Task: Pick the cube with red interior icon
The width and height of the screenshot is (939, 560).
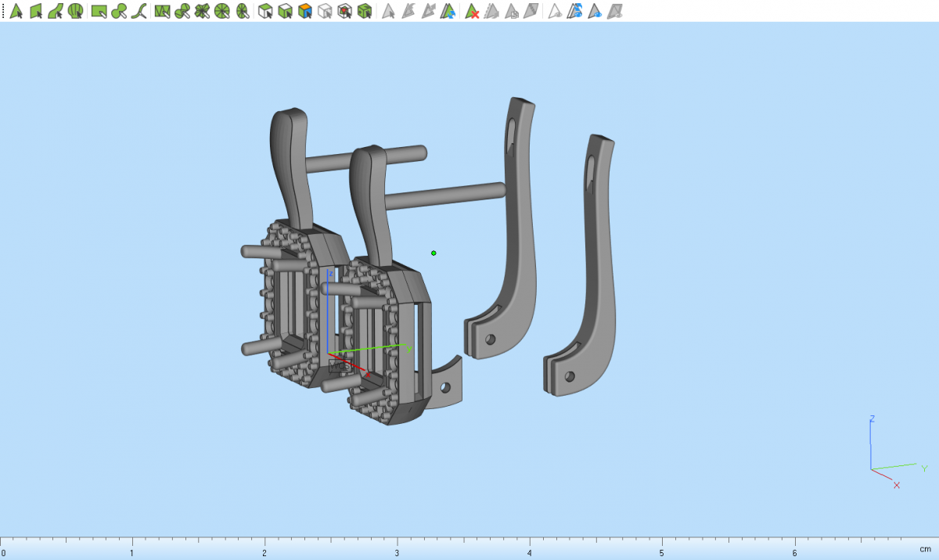Action: tap(344, 12)
